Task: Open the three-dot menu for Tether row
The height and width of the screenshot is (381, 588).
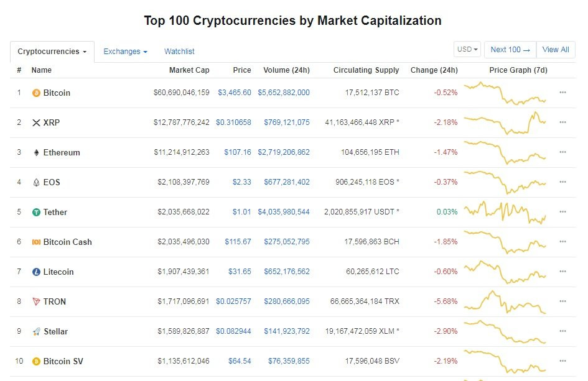Action: [x=562, y=212]
